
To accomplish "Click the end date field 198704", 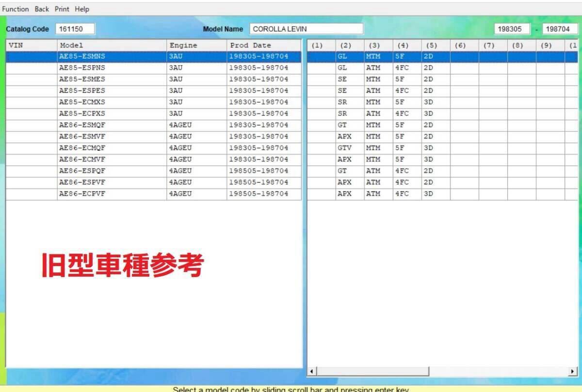I will [560, 29].
